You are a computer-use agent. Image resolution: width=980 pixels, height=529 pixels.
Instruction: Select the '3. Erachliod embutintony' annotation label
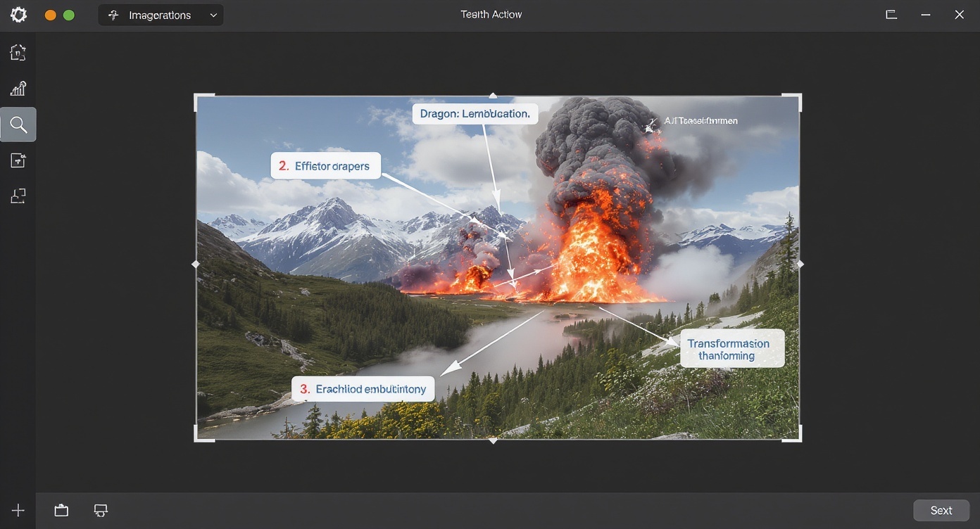[x=363, y=389]
